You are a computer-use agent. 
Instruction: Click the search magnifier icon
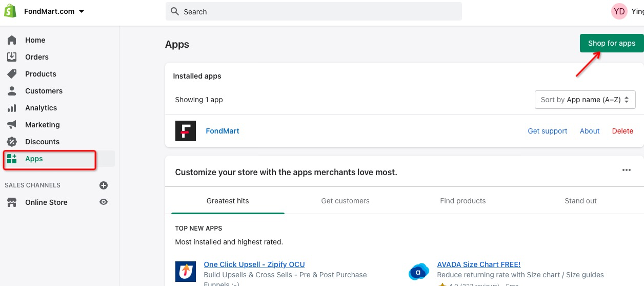pos(175,11)
